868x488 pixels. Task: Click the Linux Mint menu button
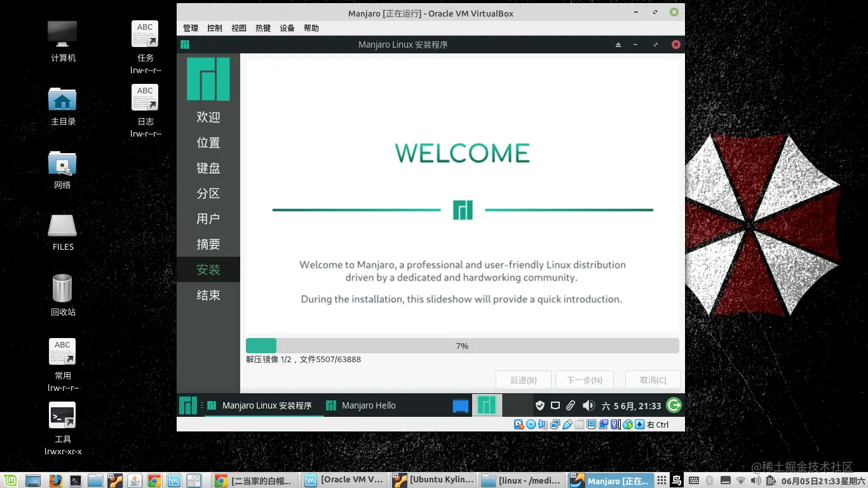(x=10, y=480)
